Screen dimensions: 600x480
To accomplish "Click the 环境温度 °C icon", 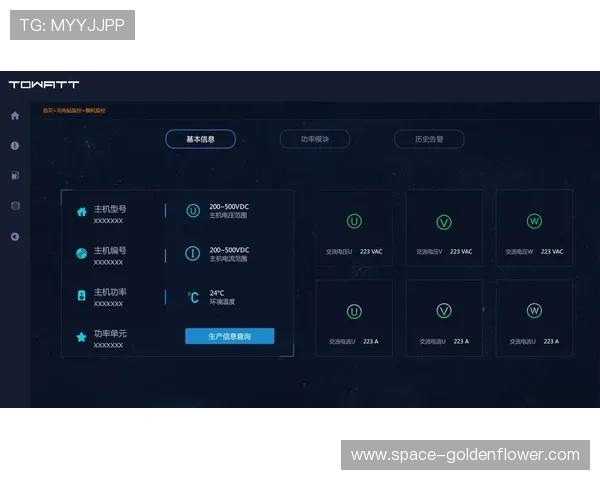I will coord(193,297).
